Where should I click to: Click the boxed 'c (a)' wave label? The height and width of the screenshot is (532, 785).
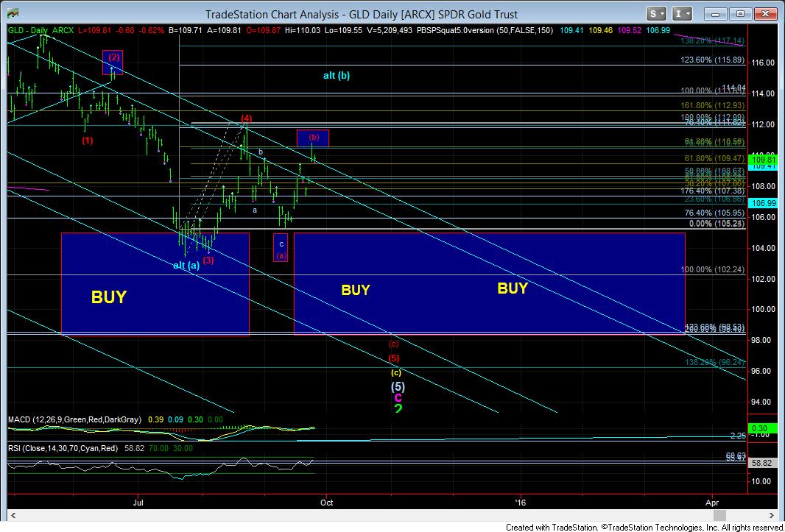point(281,248)
